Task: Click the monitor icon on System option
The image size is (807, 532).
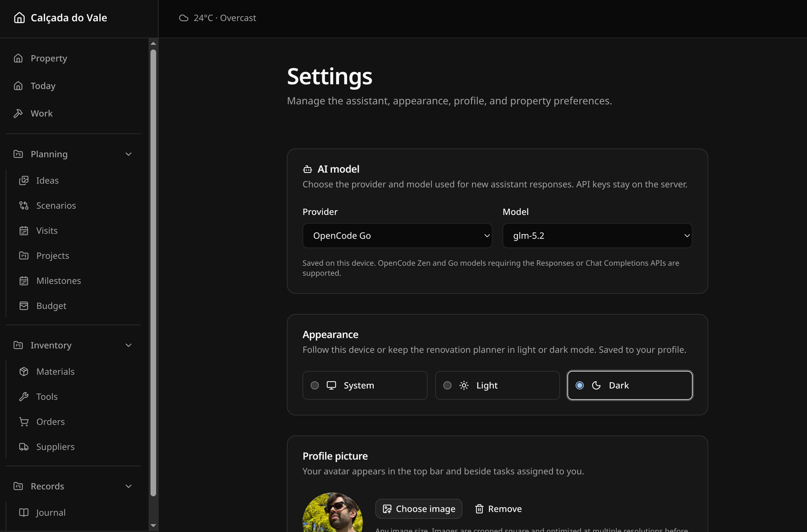Action: (x=331, y=385)
